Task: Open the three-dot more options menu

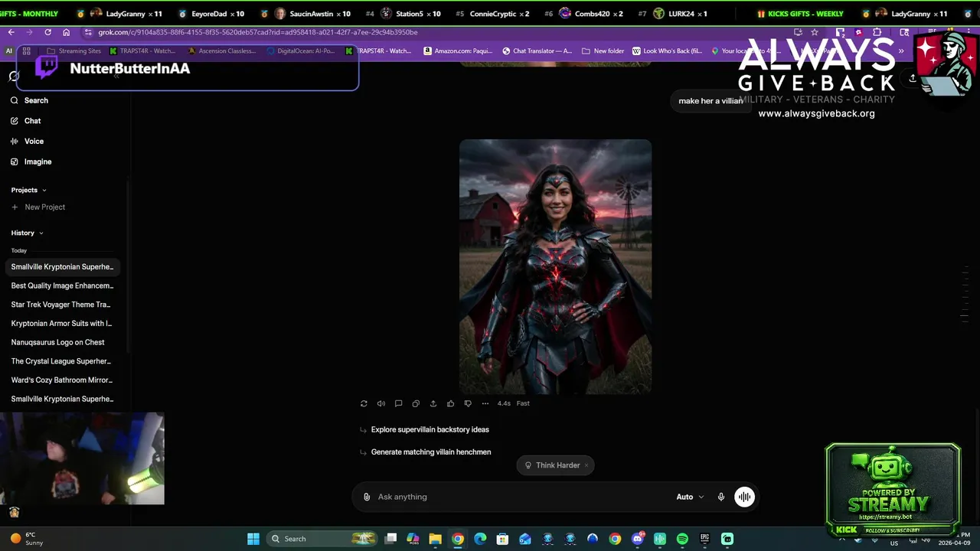Action: [485, 403]
